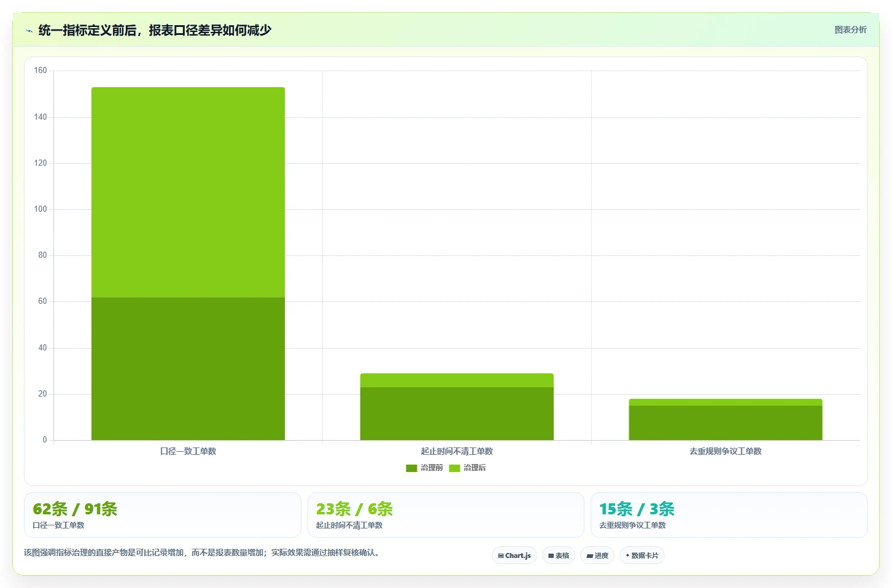Click the 口径一致工单数 caption under 62条 / 91条
Viewport: 892px width, 588px height.
(58, 525)
